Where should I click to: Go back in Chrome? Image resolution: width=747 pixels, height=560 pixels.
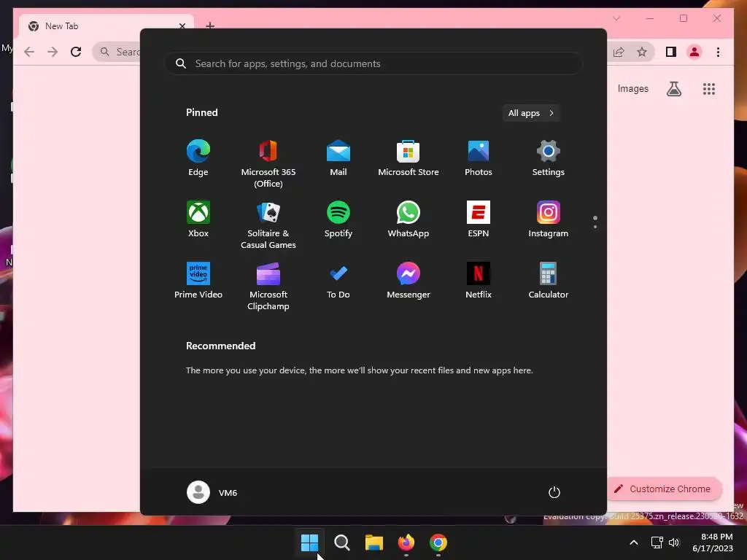click(x=29, y=52)
